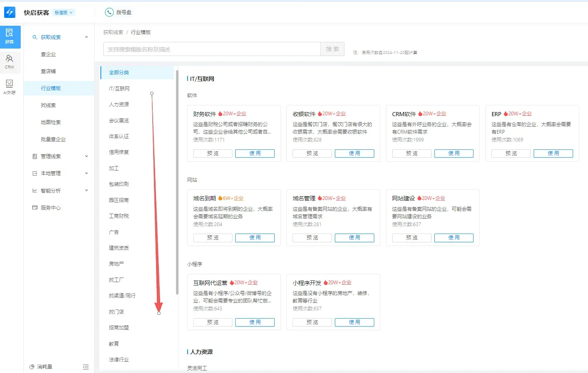Collapse the sidebar menu with fold icon

(x=86, y=367)
